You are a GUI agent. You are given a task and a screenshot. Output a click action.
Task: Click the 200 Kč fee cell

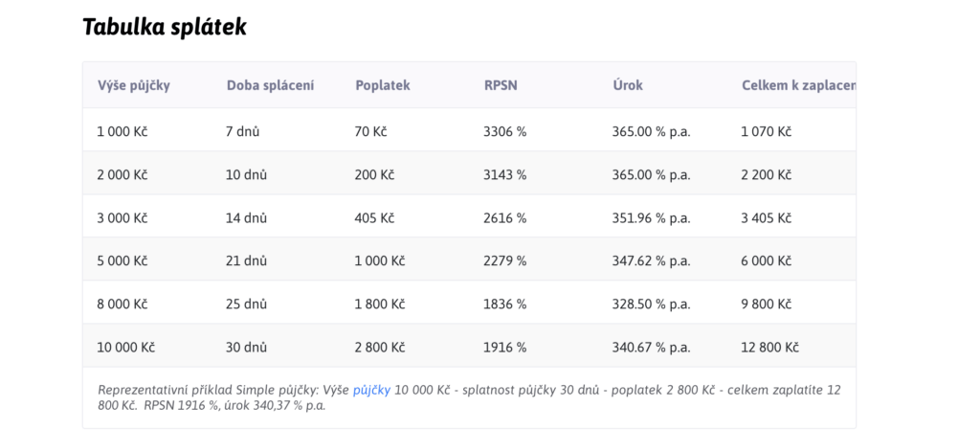tap(375, 175)
